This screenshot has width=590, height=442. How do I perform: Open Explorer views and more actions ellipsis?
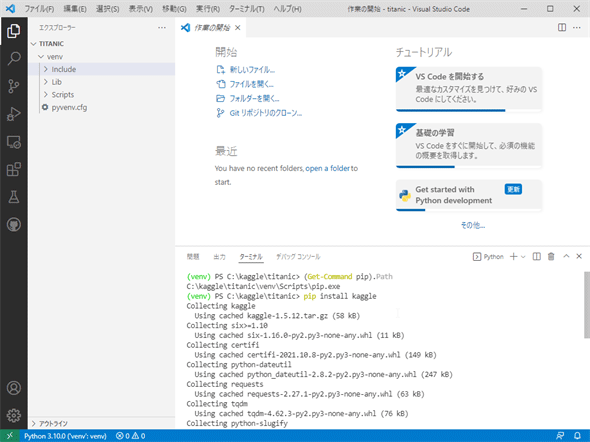(162, 27)
